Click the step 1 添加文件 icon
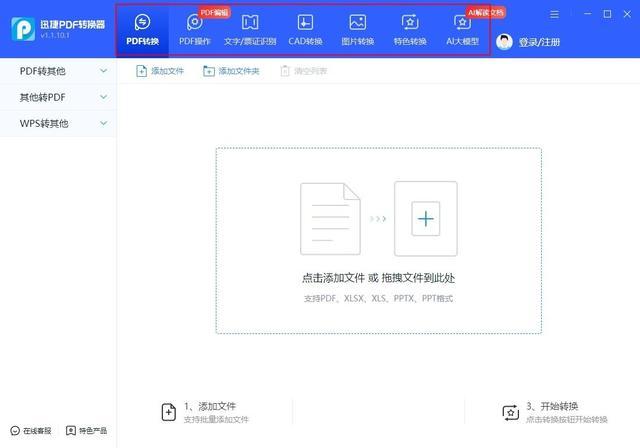The image size is (640, 448). (x=169, y=412)
